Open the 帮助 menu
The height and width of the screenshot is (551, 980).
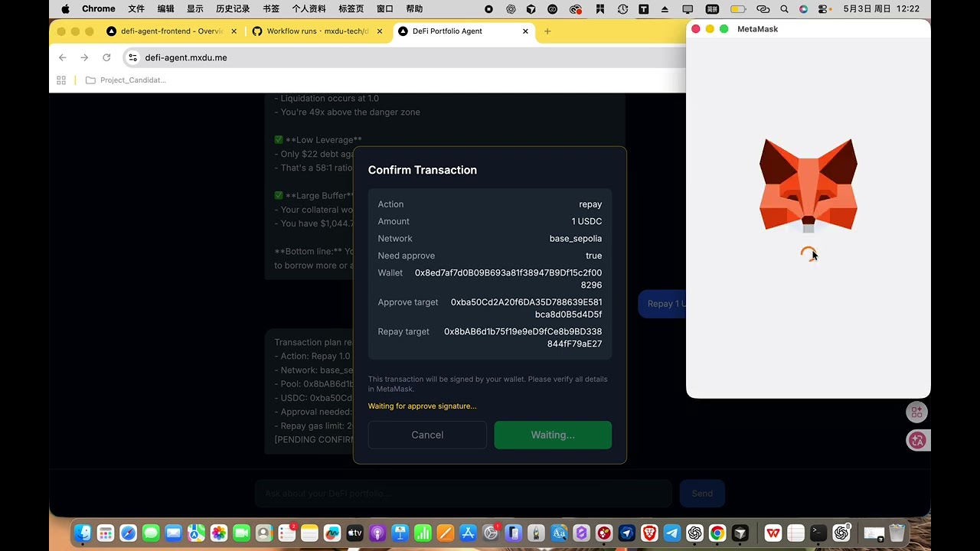pos(414,9)
